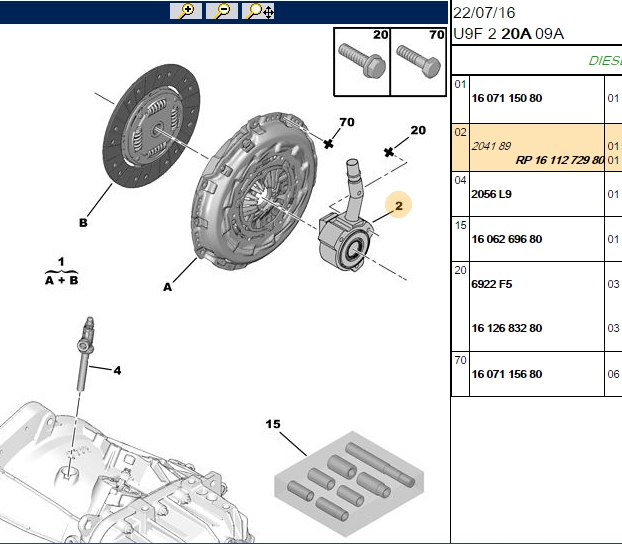Click reference 15 in parts table
This screenshot has width=622, height=544.
coord(460,225)
